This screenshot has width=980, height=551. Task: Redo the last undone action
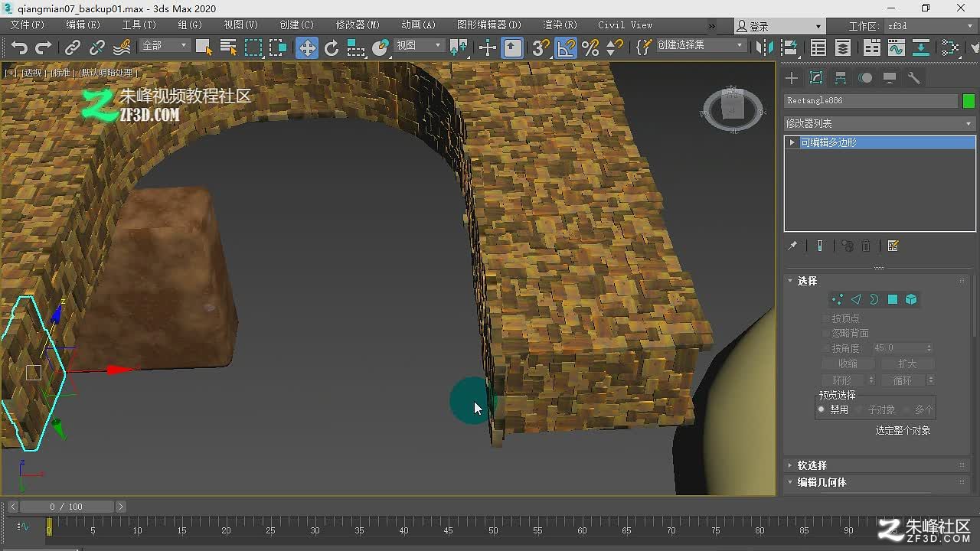44,47
